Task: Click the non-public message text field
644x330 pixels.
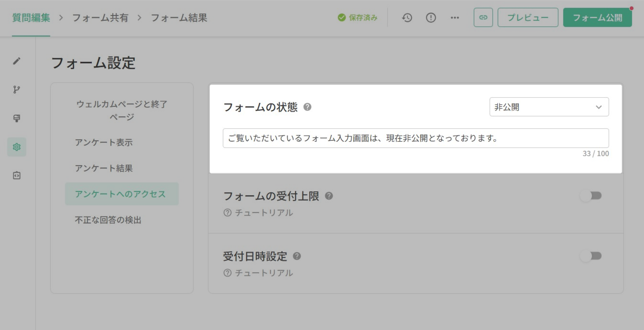Action: tap(416, 138)
